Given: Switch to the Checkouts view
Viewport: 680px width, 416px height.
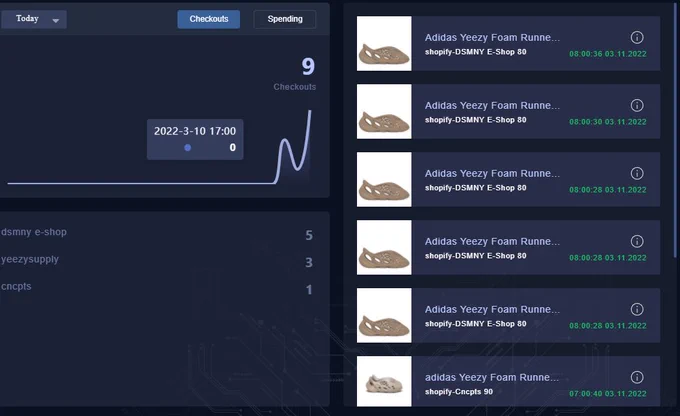Looking at the screenshot, I should pyautogui.click(x=209, y=19).
